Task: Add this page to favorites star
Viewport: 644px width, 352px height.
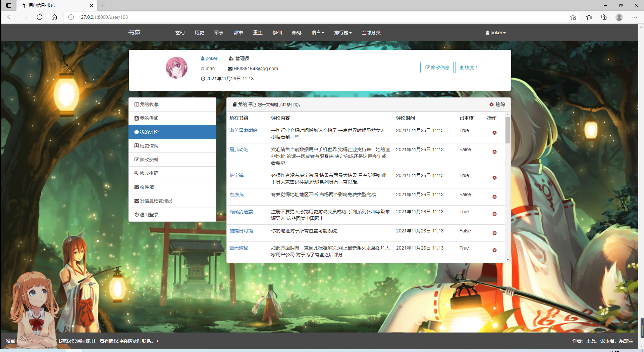Action: point(573,17)
